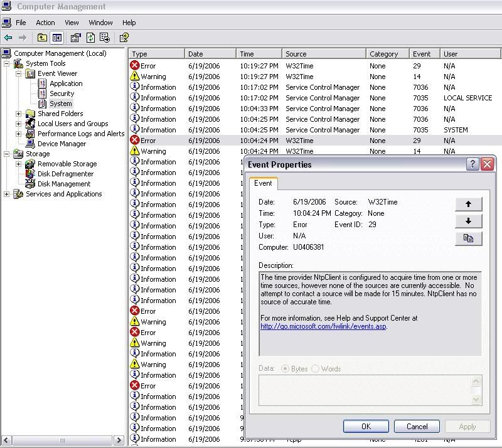This screenshot has height=448, width=502.
Task: Click the Help toolbar icon
Action: click(124, 38)
